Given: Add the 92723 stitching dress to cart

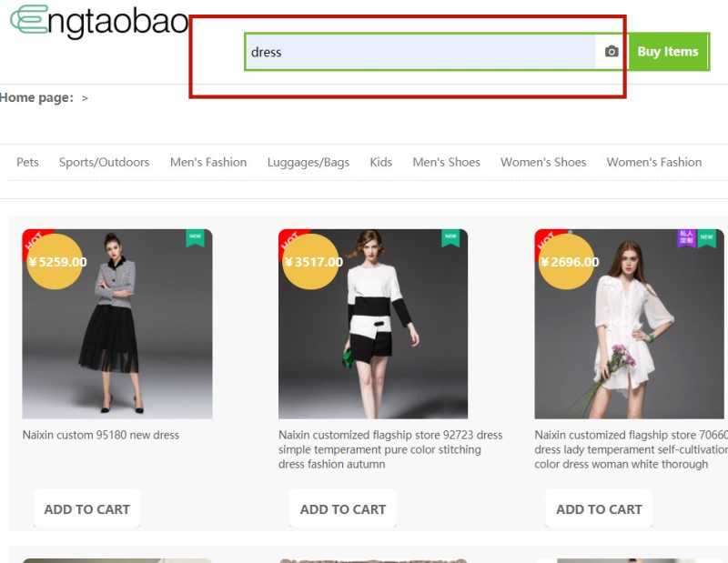Looking at the screenshot, I should 342,509.
